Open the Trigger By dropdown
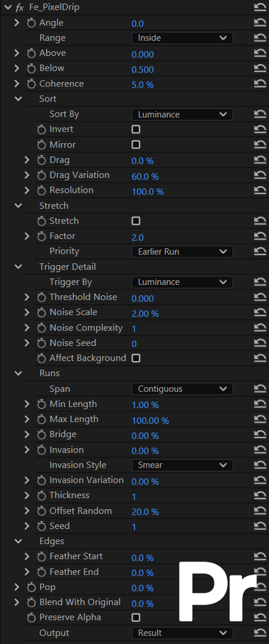The image size is (269, 644). coord(182,282)
